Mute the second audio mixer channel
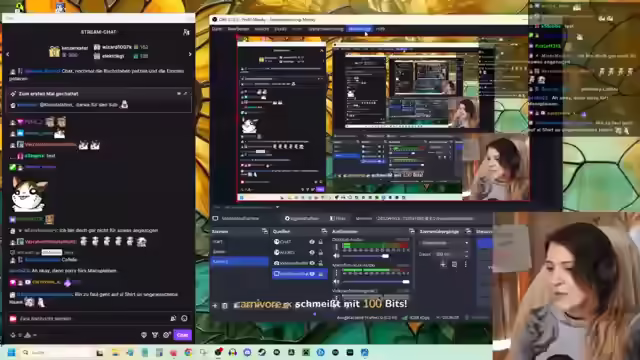Viewport: 640px width, 360px height. click(x=336, y=282)
